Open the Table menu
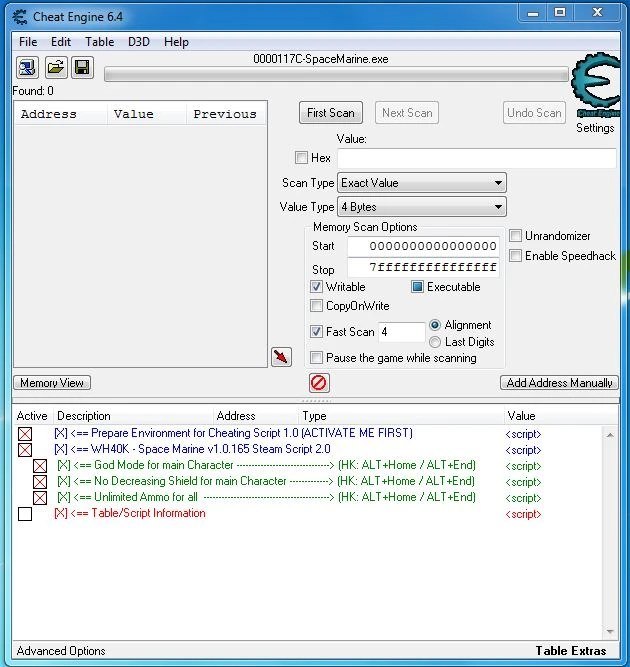 coord(100,42)
